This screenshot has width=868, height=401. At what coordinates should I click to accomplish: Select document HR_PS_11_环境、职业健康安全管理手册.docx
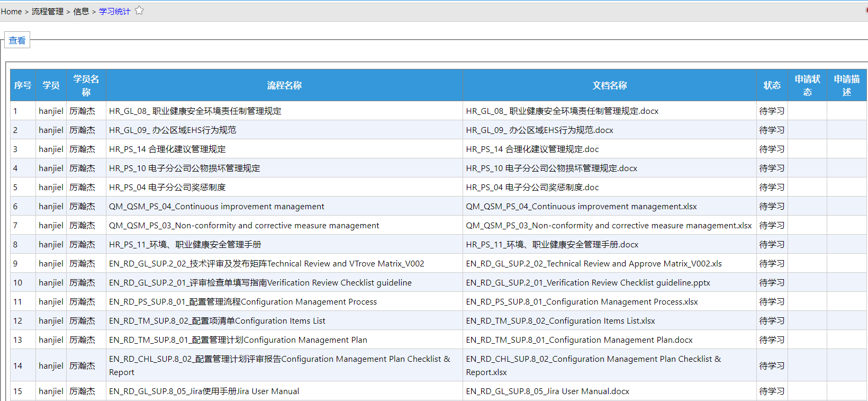click(x=552, y=245)
